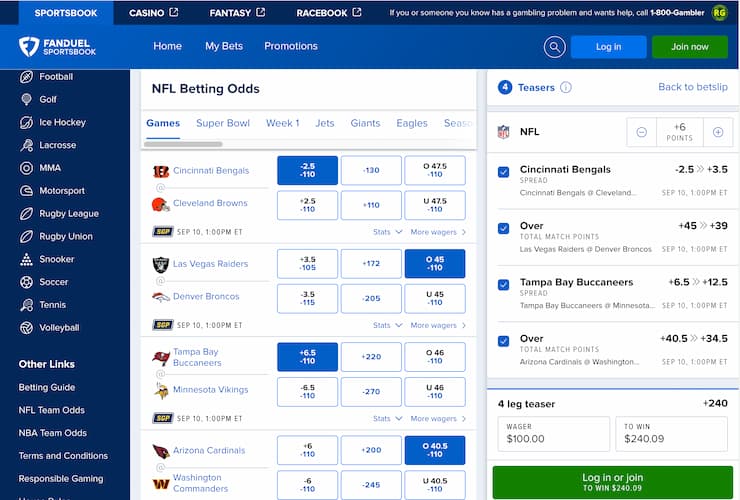This screenshot has width=740, height=500.
Task: Click the Cleveland Browns helmet logo
Action: coord(161,204)
